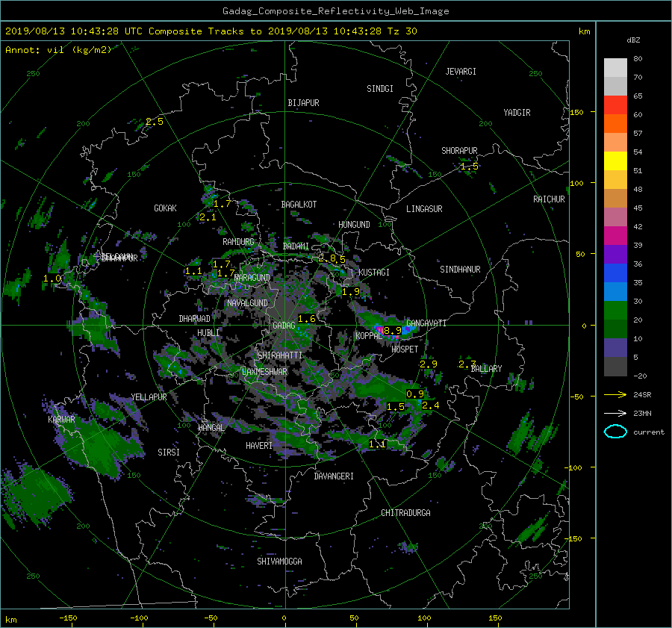Click the SHORAPUR city label

tap(459, 151)
